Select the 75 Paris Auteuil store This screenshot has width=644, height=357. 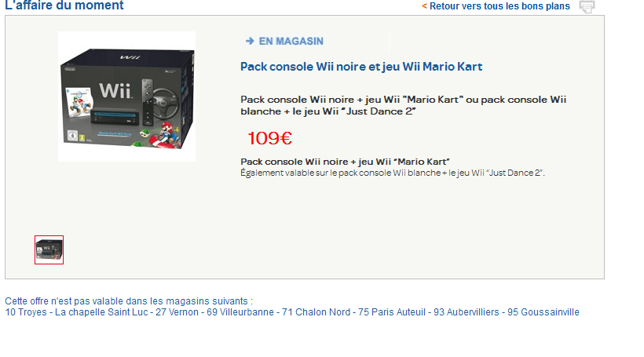coord(392,312)
